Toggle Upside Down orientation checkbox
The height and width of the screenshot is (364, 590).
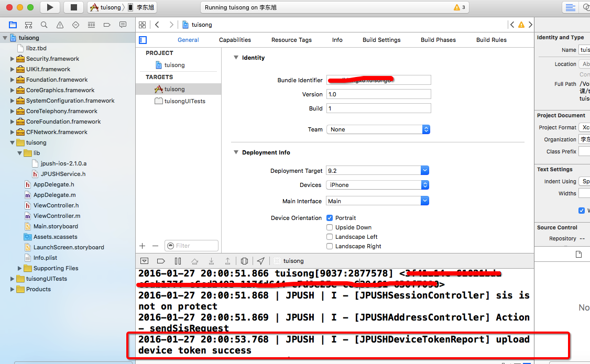[330, 227]
